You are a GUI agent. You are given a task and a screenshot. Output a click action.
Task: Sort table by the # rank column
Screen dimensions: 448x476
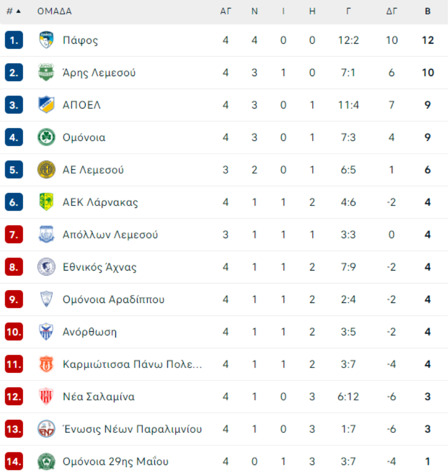pyautogui.click(x=13, y=11)
